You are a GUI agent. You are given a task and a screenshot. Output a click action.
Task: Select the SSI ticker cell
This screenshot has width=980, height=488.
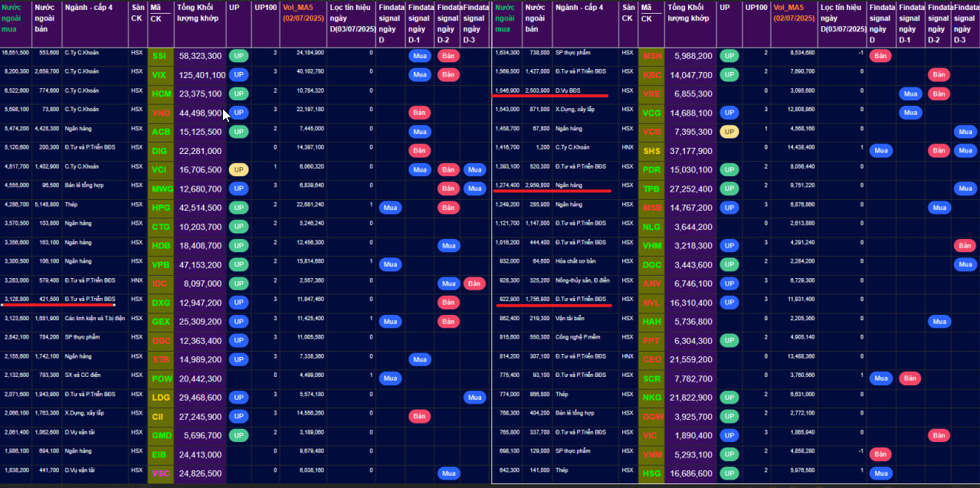click(161, 56)
